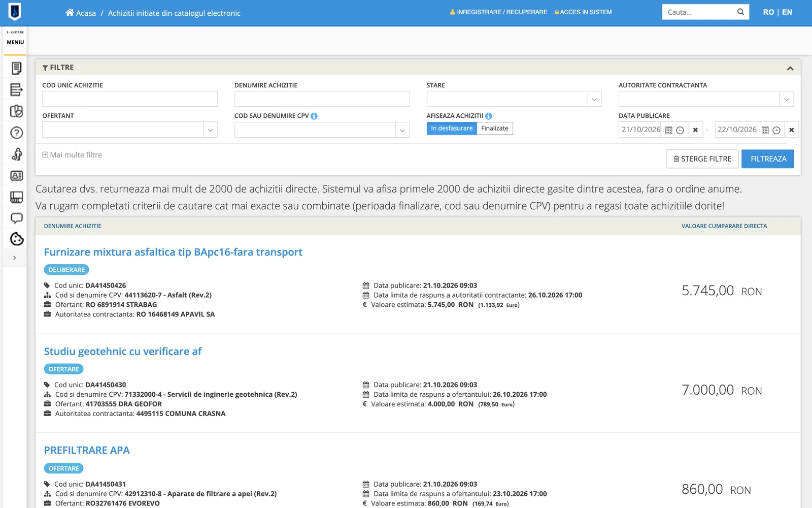812x508 pixels.
Task: Click the FILTREAZA button
Action: (768, 159)
